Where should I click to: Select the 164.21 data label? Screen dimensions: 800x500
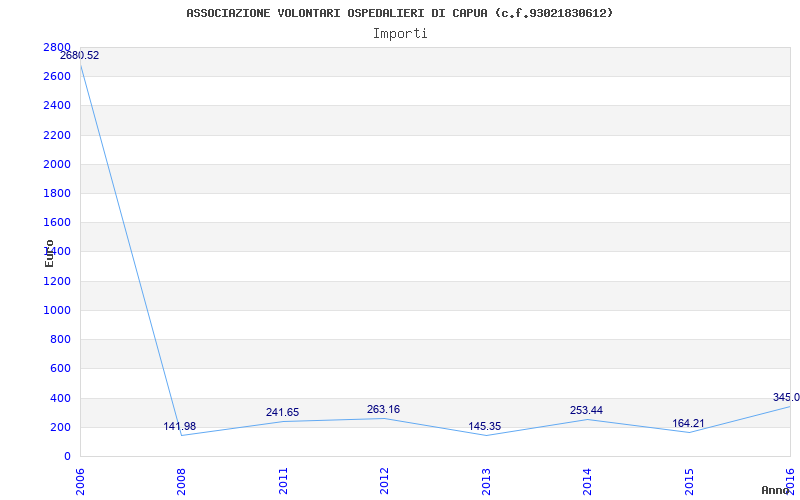tap(688, 423)
